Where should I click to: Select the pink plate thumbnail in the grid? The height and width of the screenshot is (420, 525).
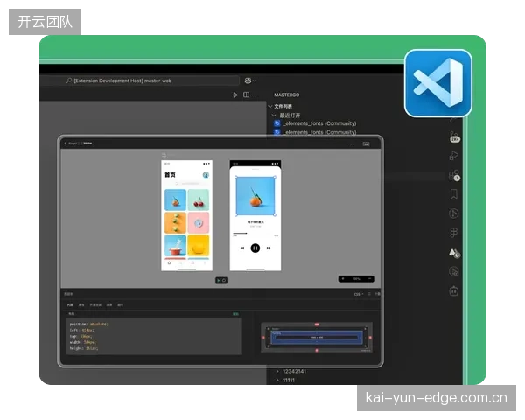tap(199, 223)
